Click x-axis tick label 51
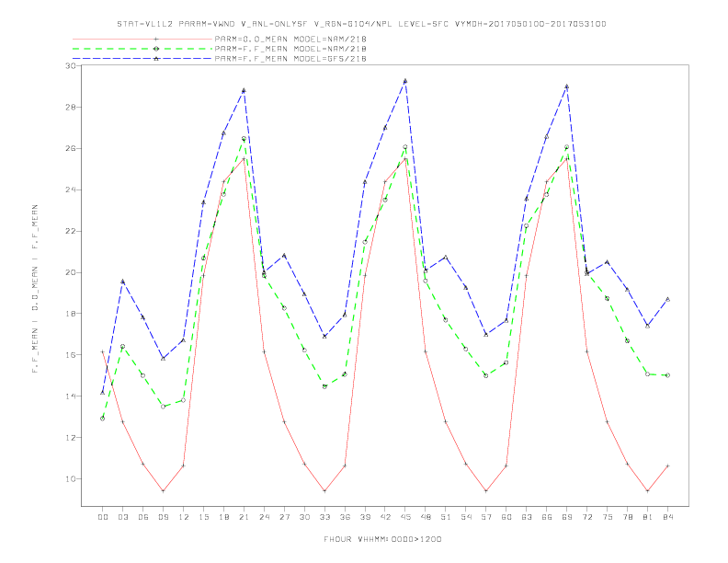728x563 pixels. pyautogui.click(x=446, y=517)
